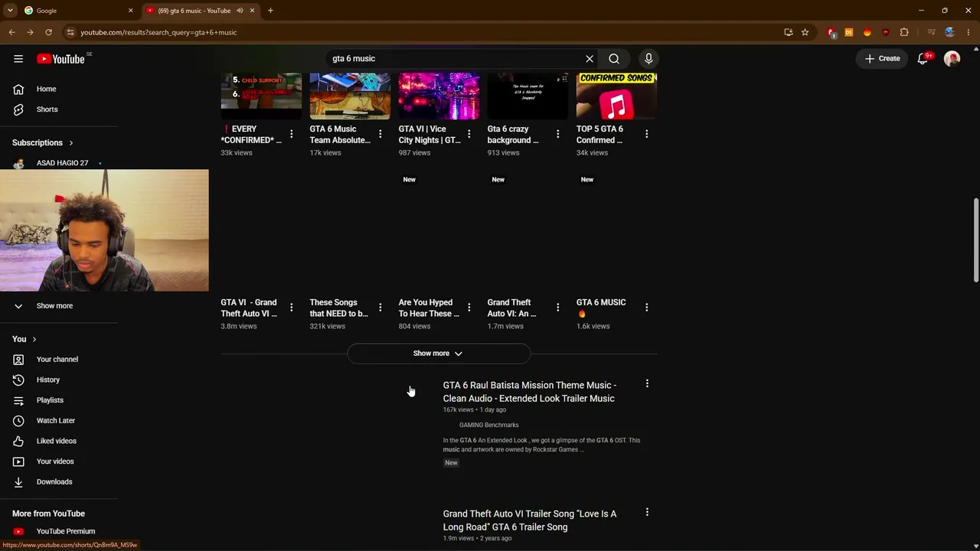This screenshot has height=551, width=980.
Task: Open a new browser tab
Action: (270, 11)
